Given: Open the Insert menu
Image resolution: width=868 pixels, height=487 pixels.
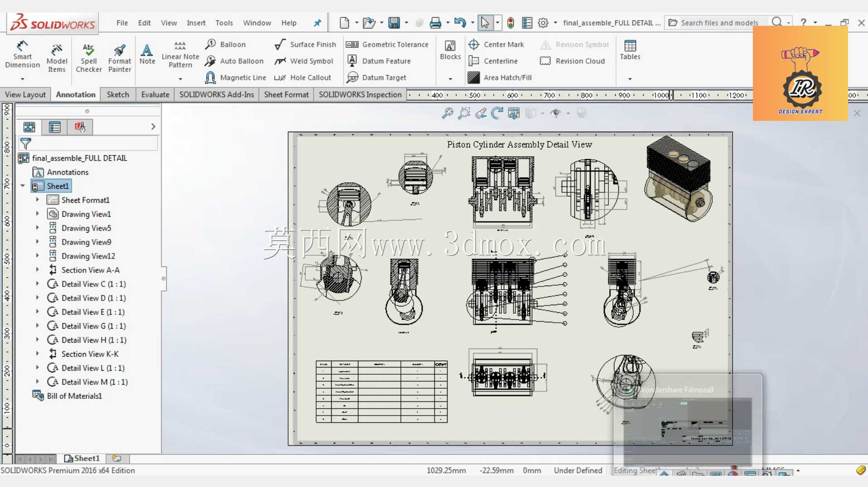Looking at the screenshot, I should [196, 23].
